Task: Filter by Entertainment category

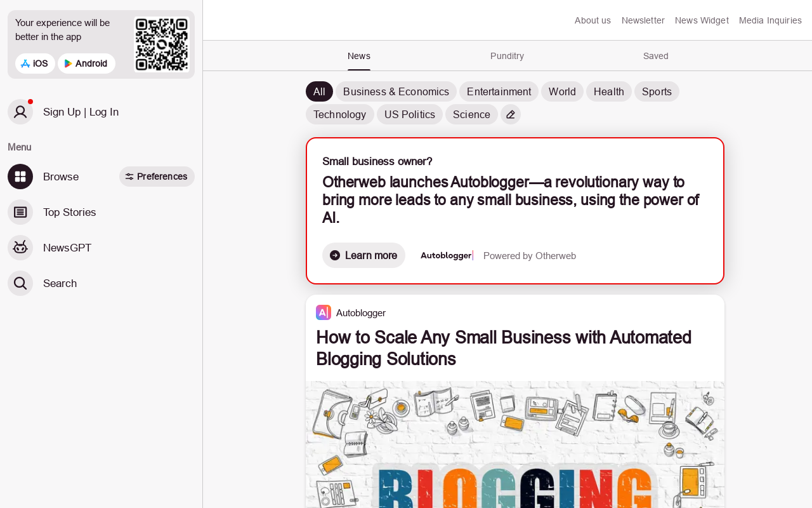Action: pyautogui.click(x=499, y=91)
